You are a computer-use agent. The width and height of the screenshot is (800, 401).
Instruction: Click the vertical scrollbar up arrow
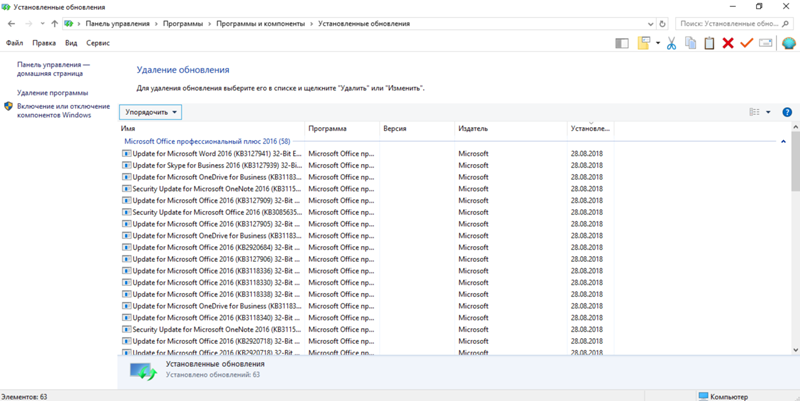coord(795,126)
